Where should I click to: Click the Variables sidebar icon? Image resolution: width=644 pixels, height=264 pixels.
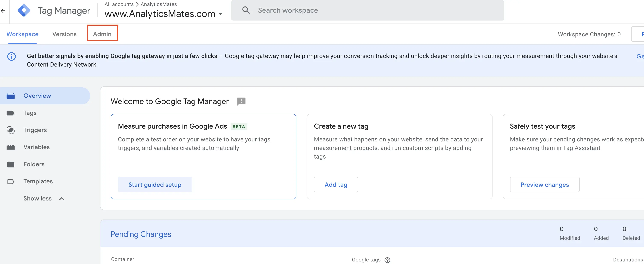click(10, 147)
